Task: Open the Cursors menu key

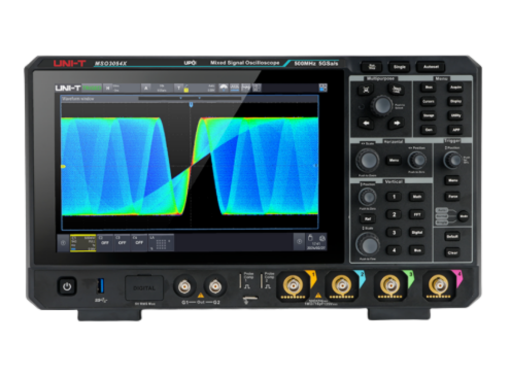Action: coord(428,101)
